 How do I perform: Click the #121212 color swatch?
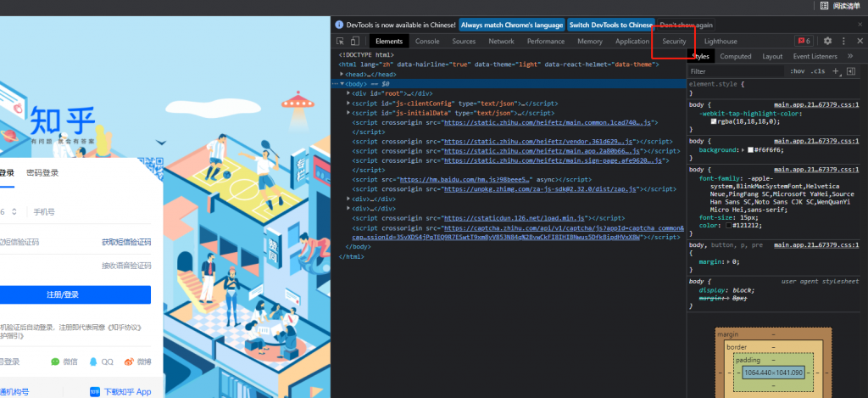(729, 226)
